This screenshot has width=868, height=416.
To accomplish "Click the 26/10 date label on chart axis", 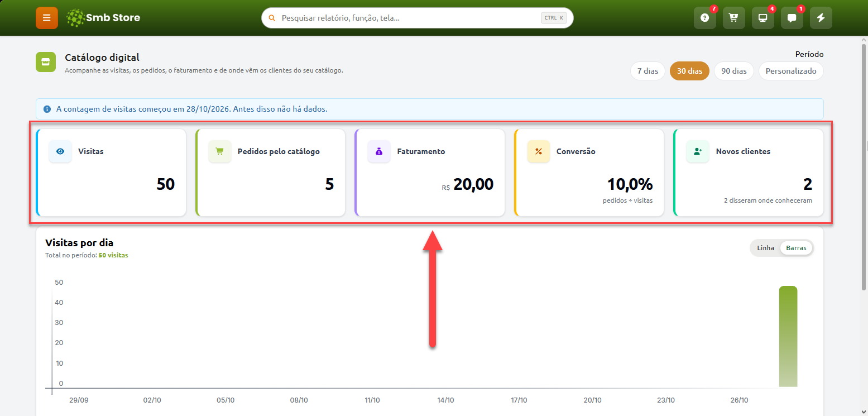I will pos(739,400).
